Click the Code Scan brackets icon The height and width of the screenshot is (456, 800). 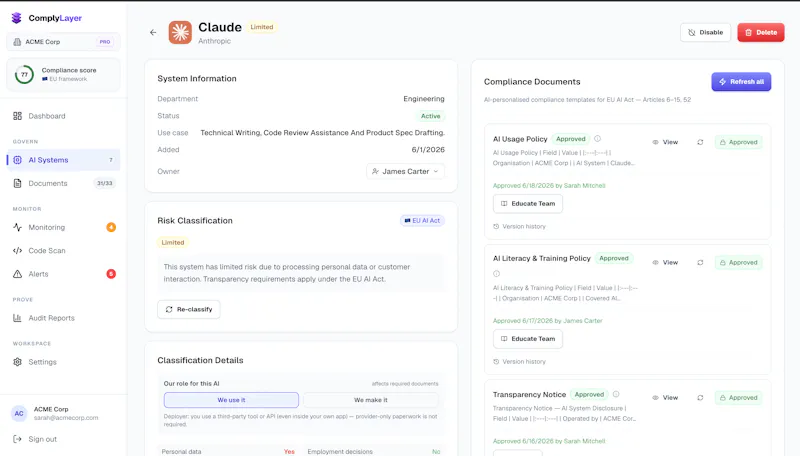17,250
